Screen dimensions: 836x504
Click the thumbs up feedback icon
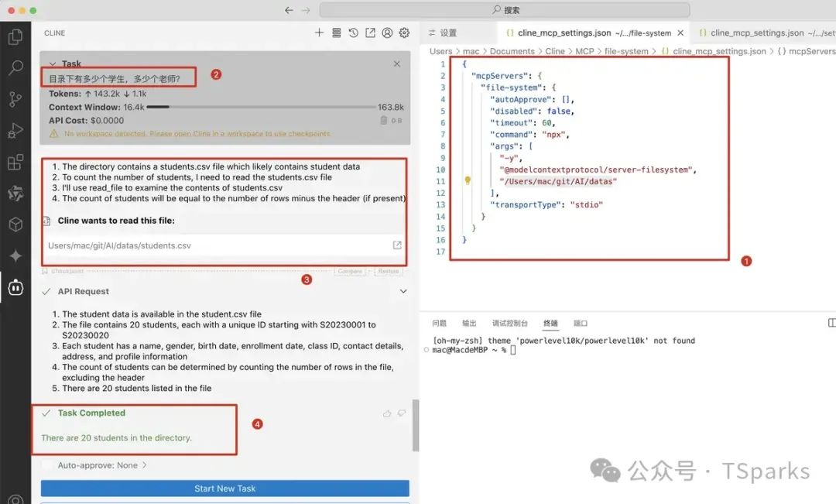point(387,413)
